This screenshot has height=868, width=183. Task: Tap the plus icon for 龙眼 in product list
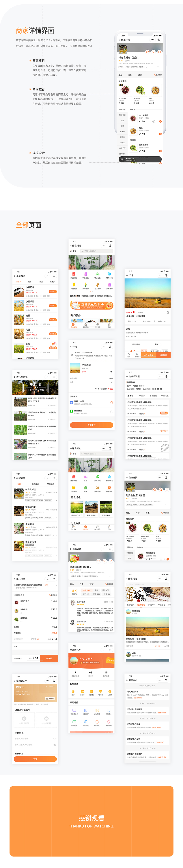(160, 134)
